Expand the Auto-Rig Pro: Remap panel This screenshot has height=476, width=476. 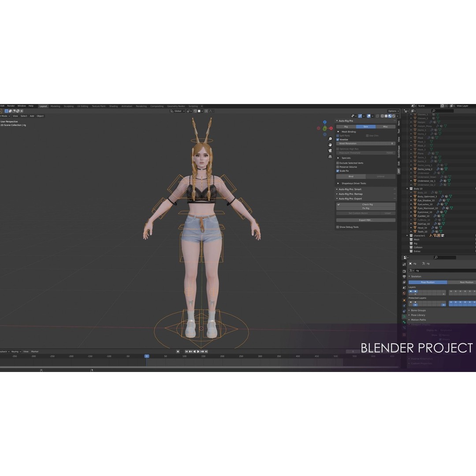337,194
